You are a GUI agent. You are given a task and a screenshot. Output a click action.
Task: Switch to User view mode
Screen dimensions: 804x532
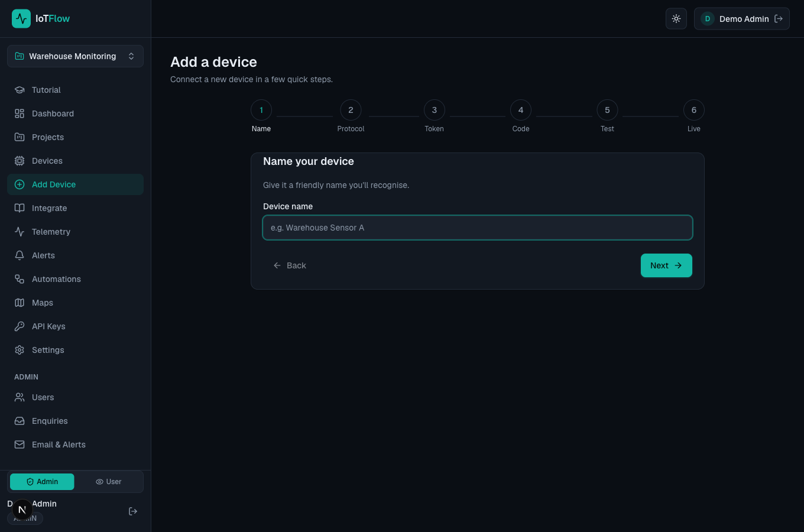click(108, 482)
